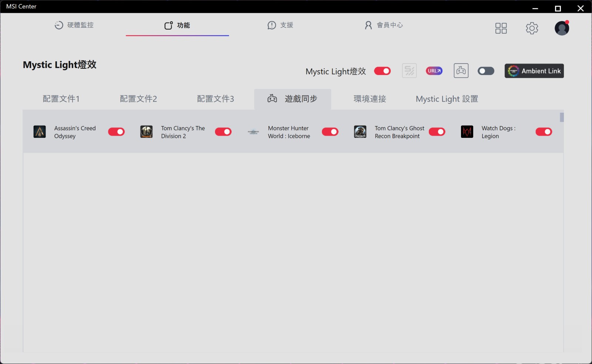Open the 支援 support tab

pyautogui.click(x=280, y=25)
